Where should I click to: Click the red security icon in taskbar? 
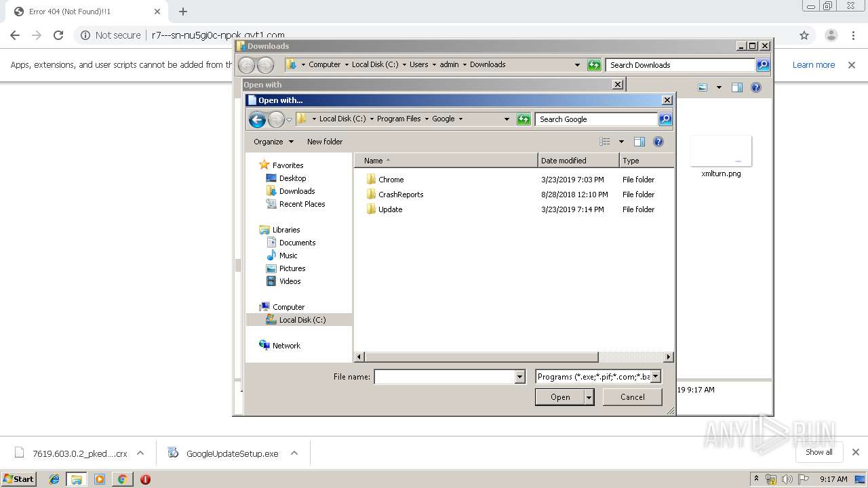[x=145, y=479]
